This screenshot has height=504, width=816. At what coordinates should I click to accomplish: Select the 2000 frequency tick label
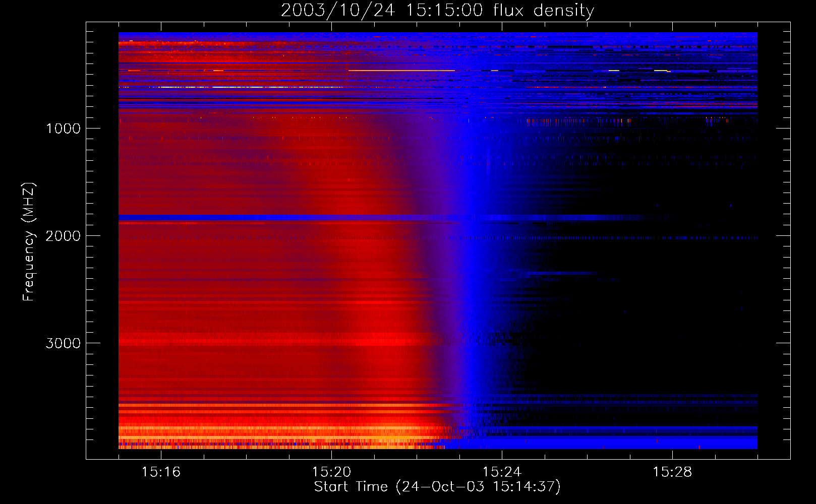pos(63,236)
